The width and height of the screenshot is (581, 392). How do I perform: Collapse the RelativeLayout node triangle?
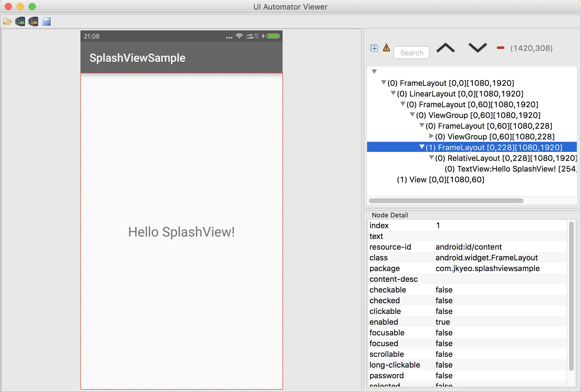[431, 158]
